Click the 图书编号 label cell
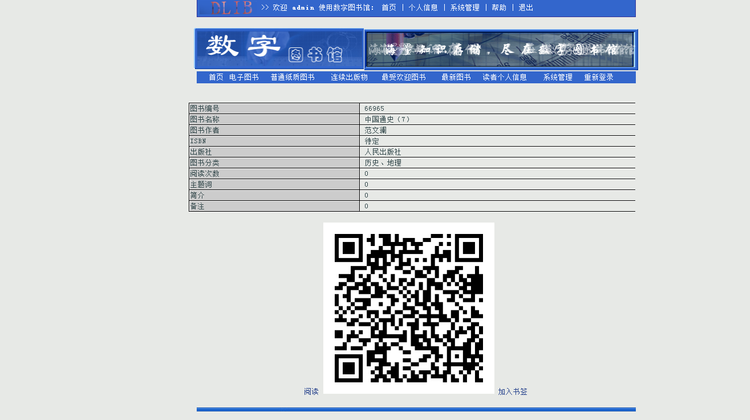The height and width of the screenshot is (420, 750). click(274, 108)
